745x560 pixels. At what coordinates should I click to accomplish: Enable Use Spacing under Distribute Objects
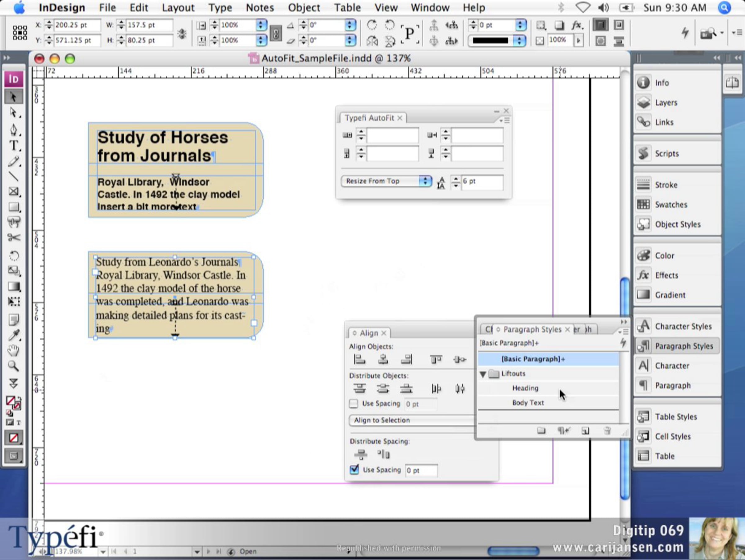click(354, 404)
